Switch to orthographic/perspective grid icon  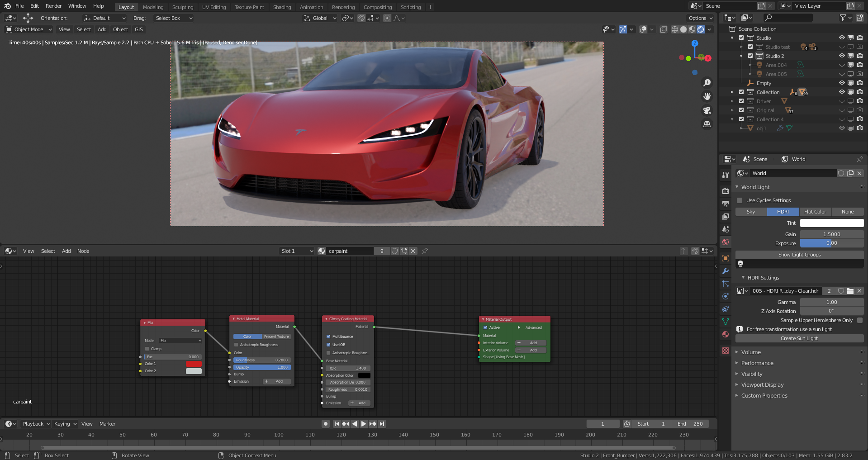pyautogui.click(x=707, y=124)
